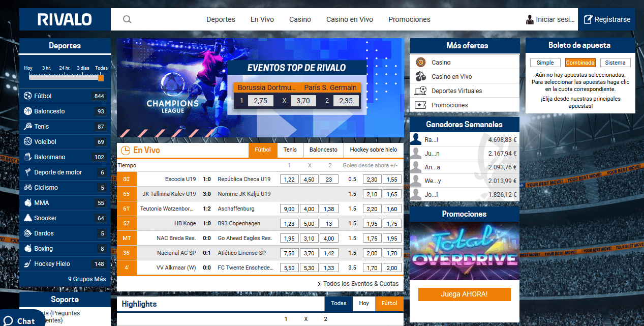Click the avatar icon next to Jo...i winner
The height and width of the screenshot is (326, 644).
416,194
